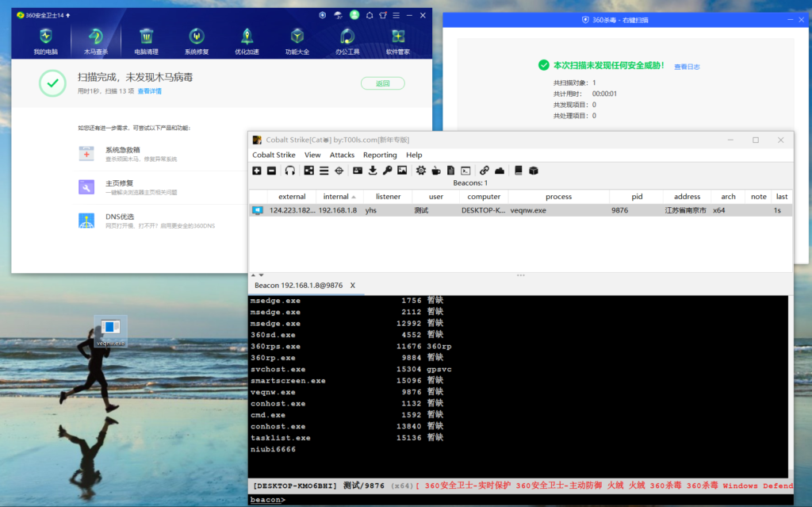Open Reporting menu

tap(380, 155)
